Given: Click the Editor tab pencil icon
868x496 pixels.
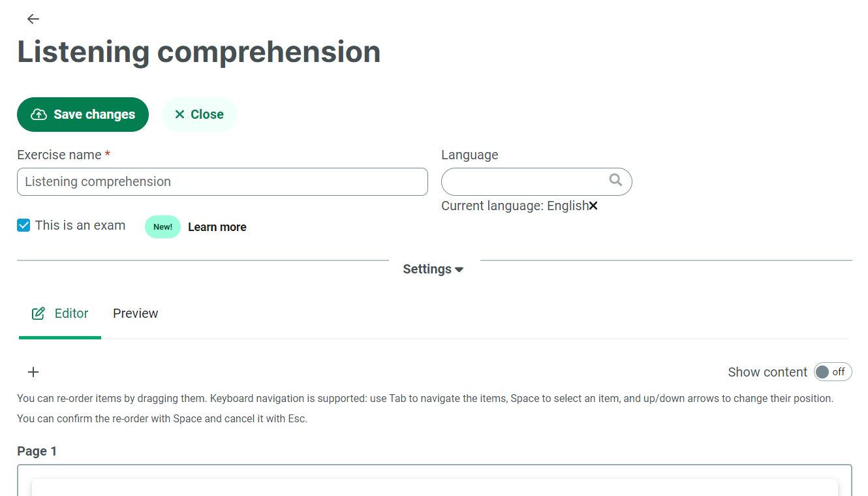Looking at the screenshot, I should pos(39,314).
